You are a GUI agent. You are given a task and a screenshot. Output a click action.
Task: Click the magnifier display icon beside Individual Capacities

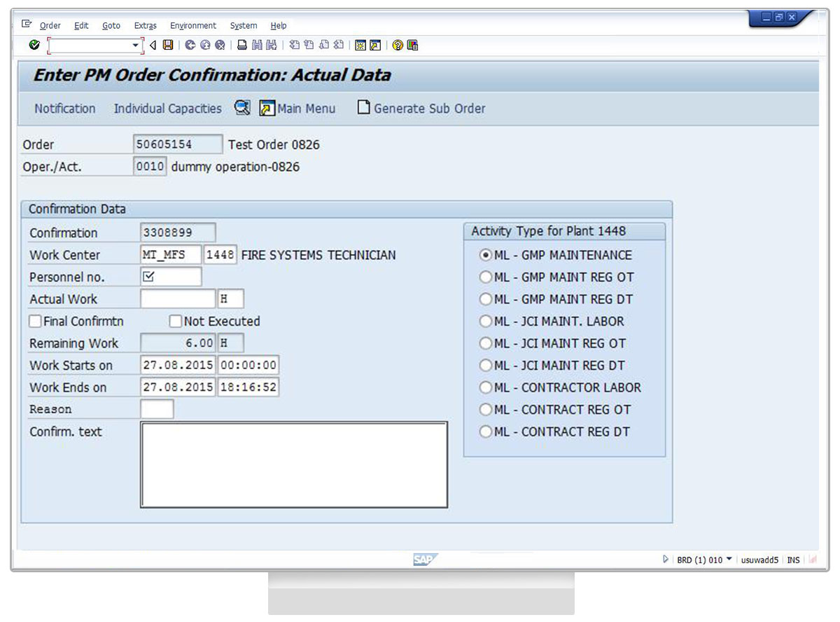pos(242,108)
